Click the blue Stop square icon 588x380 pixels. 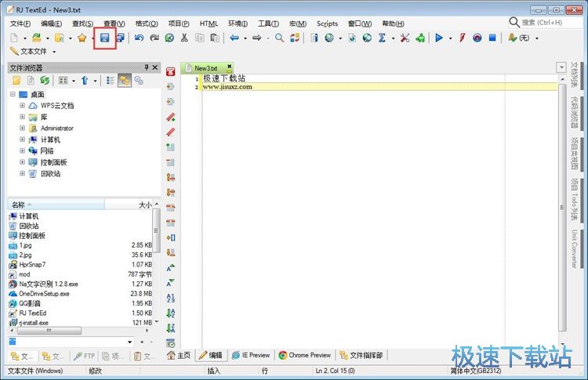tap(492, 38)
